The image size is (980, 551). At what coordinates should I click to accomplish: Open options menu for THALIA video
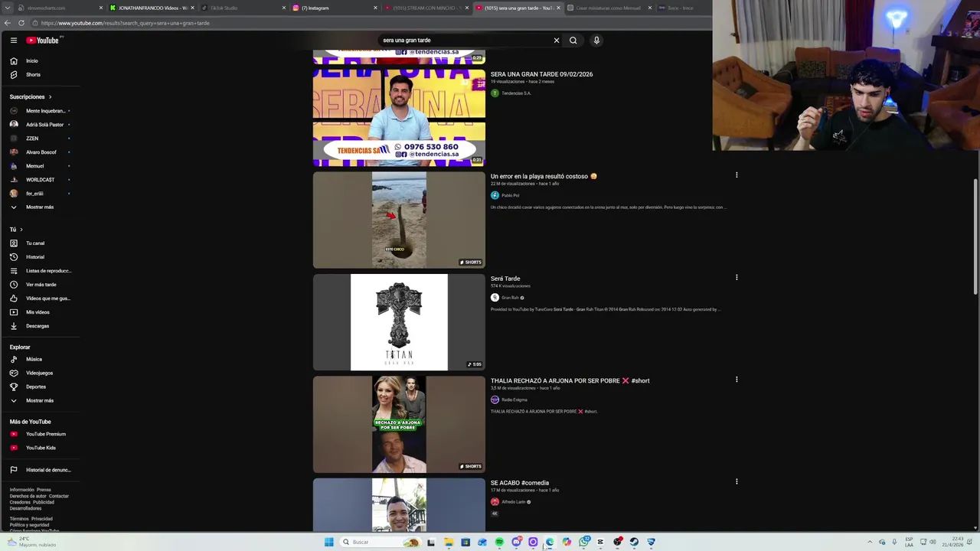(737, 379)
